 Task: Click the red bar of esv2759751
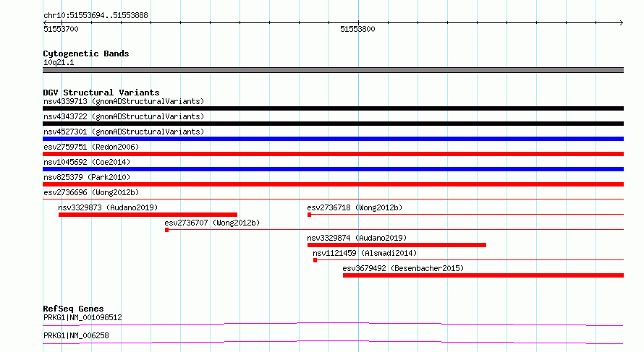tap(333, 154)
